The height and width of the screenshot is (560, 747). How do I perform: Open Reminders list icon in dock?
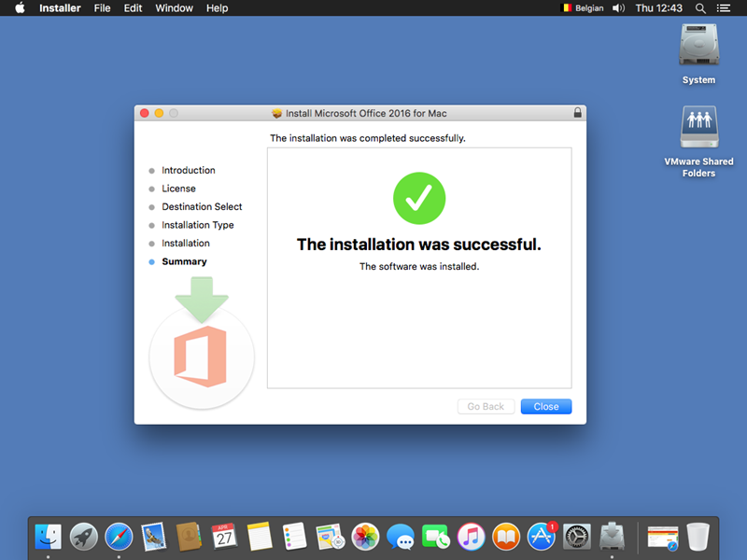coord(295,537)
